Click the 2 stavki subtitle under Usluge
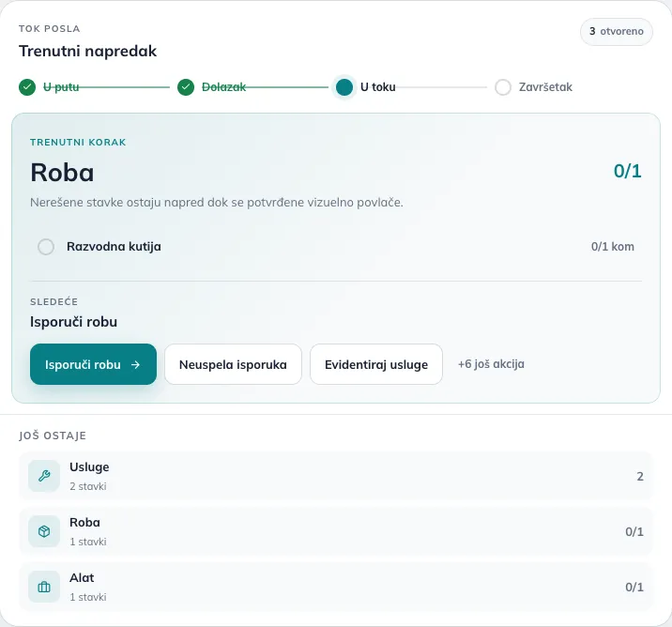672x627 pixels. [x=88, y=486]
